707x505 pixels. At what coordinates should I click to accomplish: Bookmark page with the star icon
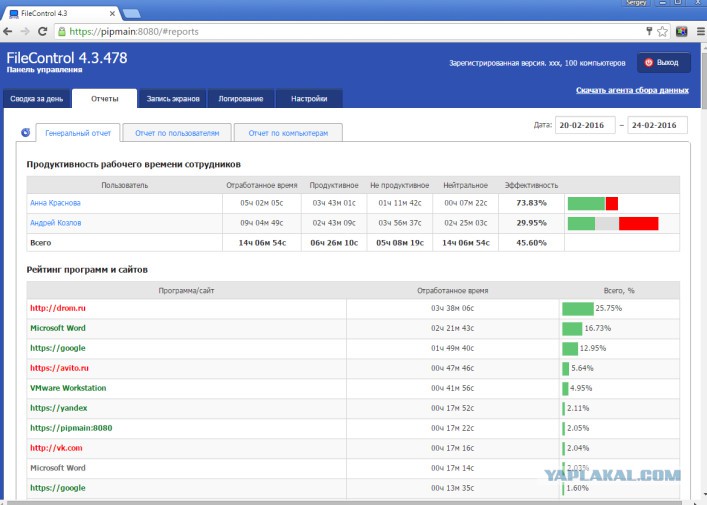(x=662, y=32)
